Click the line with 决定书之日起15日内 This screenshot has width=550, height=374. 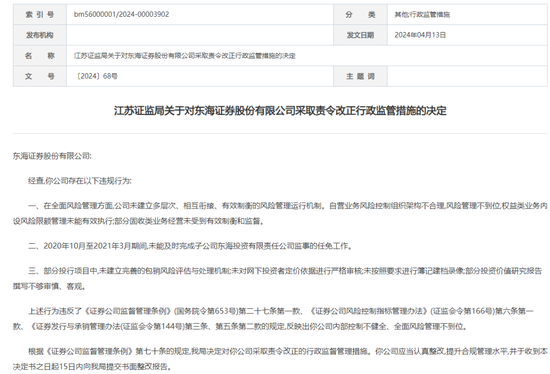(93, 367)
